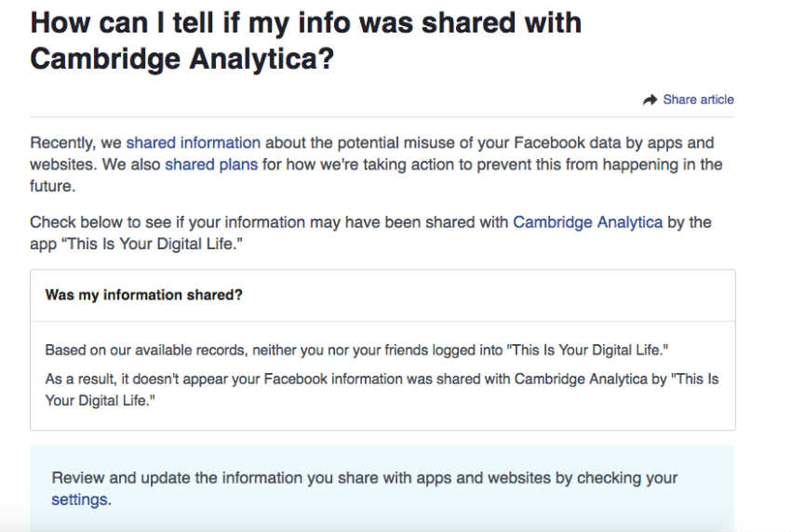The image size is (791, 532).
Task: Click the 'Based on our available records' sentence
Action: coord(356,350)
